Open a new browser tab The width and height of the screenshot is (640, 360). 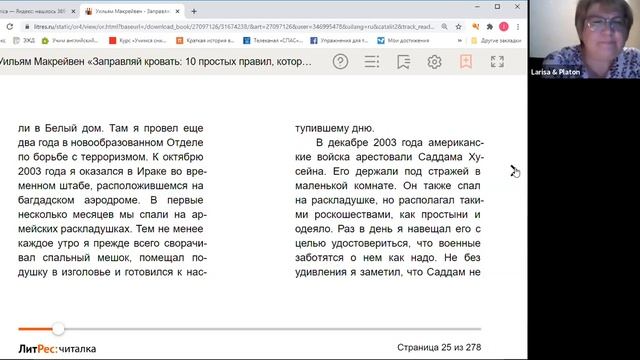194,11
